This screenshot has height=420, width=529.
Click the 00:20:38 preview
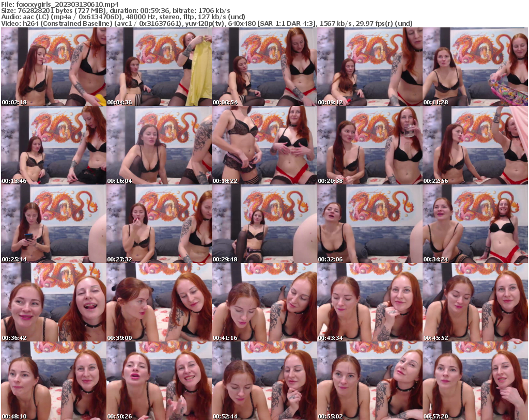click(x=369, y=146)
